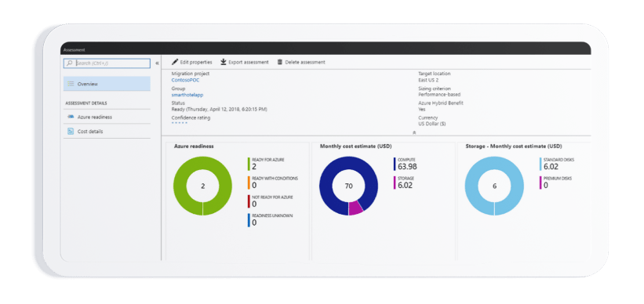Click the green Ready for Azure swatch
644x304 pixels.
click(x=249, y=164)
